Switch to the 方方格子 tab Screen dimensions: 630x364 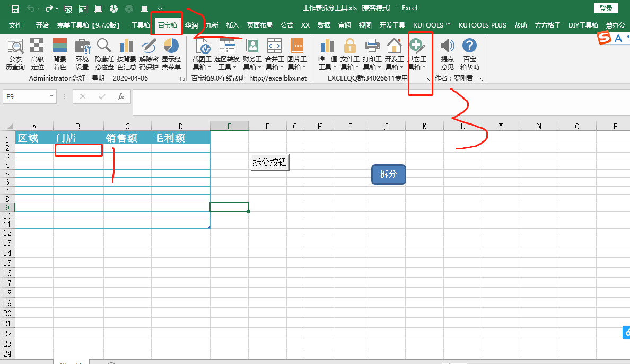click(548, 25)
